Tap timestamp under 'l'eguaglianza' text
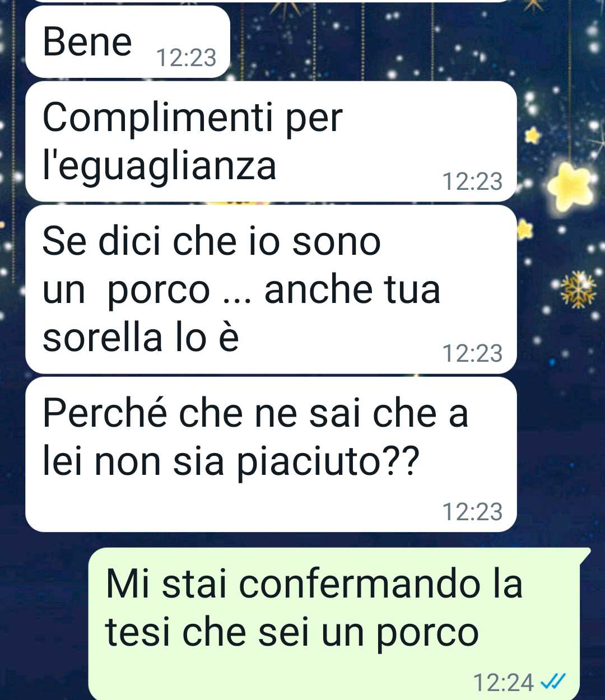This screenshot has height=700, width=605. (x=472, y=181)
